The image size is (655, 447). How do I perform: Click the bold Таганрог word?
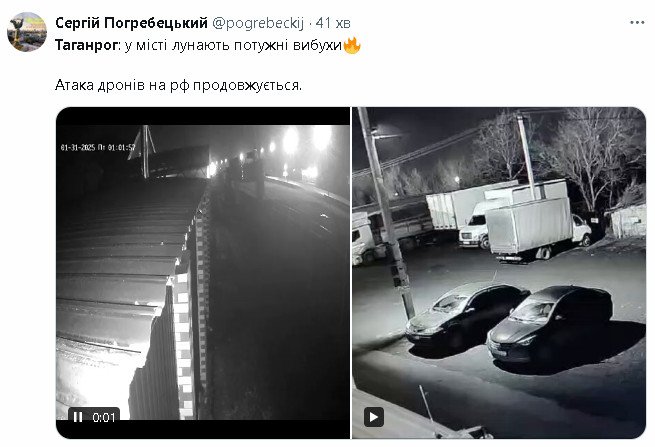click(x=86, y=45)
